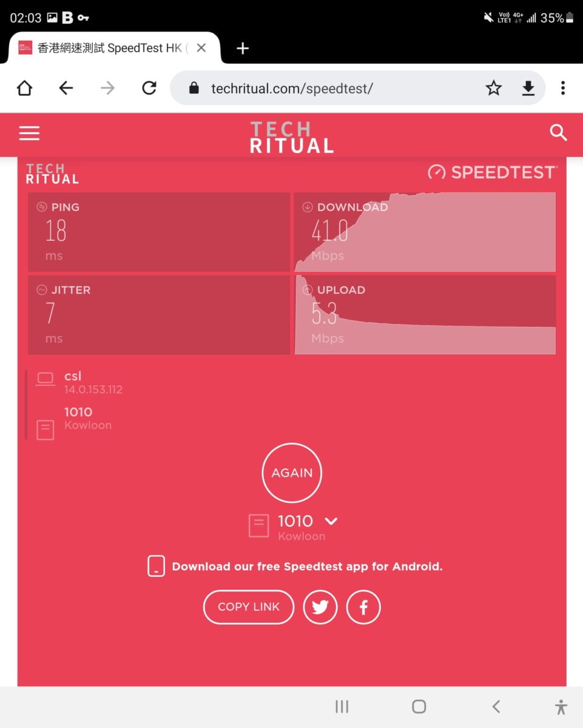Tap the URL address field
Viewport: 583px width, 728px height.
(328, 89)
